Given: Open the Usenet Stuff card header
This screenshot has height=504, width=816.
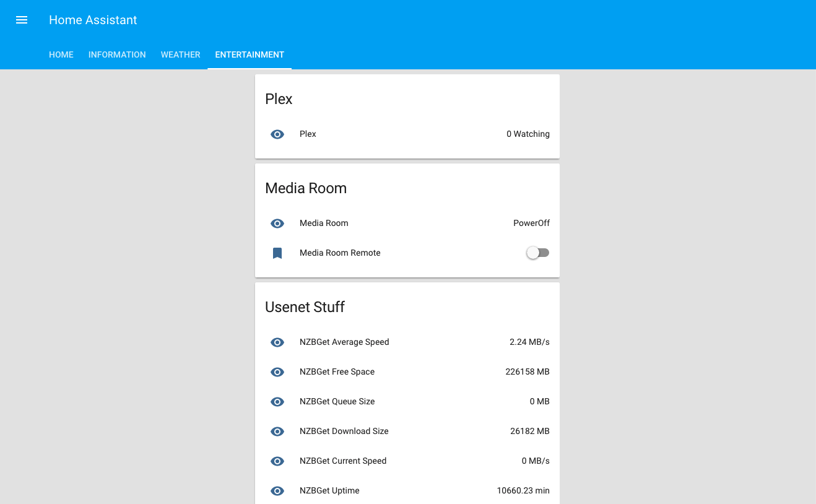Looking at the screenshot, I should click(x=305, y=307).
